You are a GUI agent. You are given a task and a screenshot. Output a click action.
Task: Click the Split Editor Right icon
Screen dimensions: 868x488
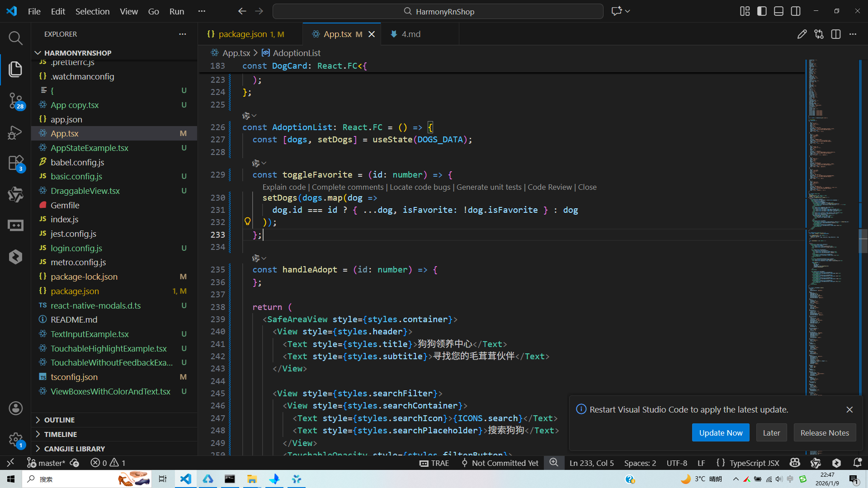[x=835, y=34]
